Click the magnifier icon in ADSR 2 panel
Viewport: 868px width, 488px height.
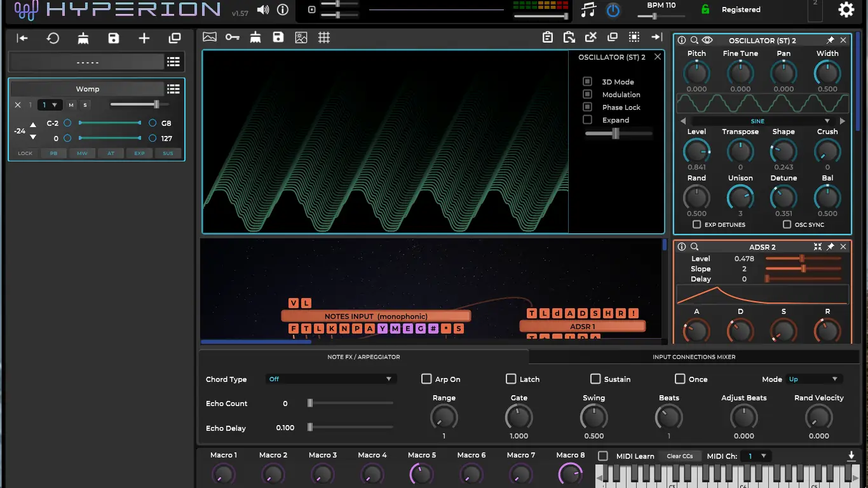point(695,247)
